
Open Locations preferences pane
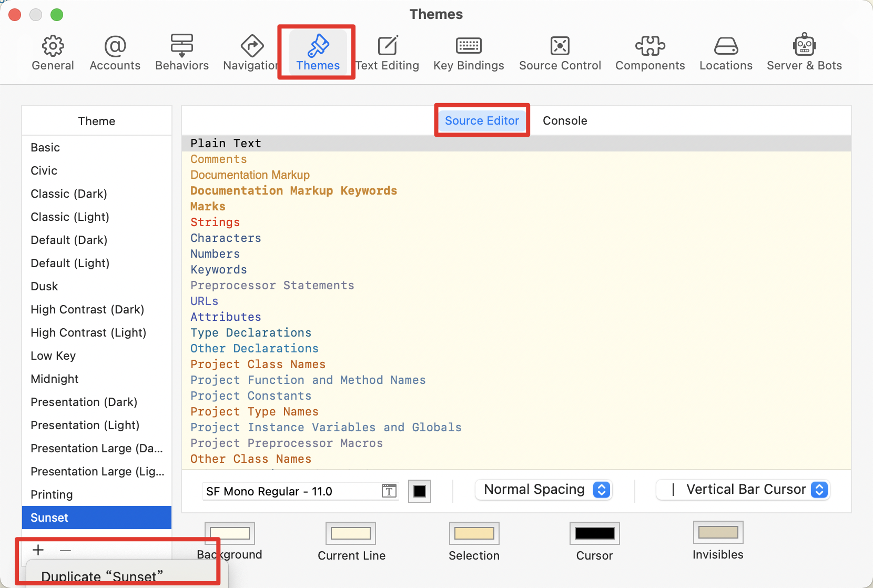(726, 53)
